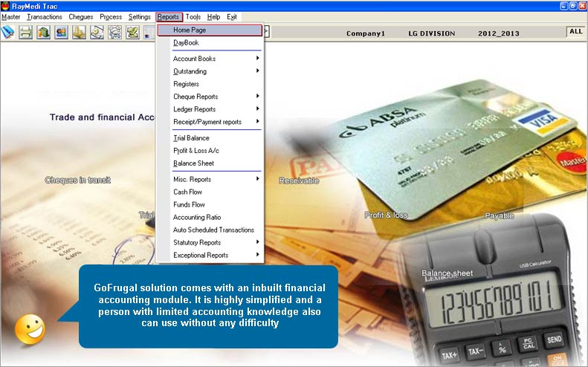Screen dimensions: 588x367
Task: Click the Reports menu
Action: tap(169, 17)
